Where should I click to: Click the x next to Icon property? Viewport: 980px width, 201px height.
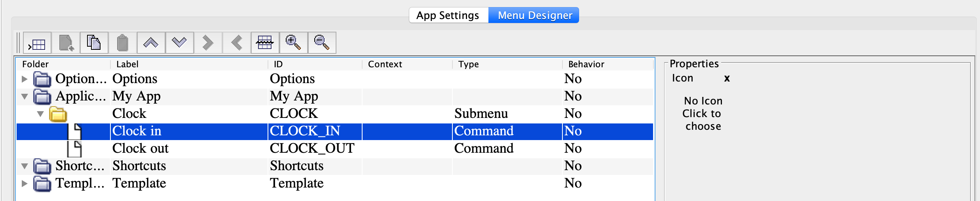[727, 78]
